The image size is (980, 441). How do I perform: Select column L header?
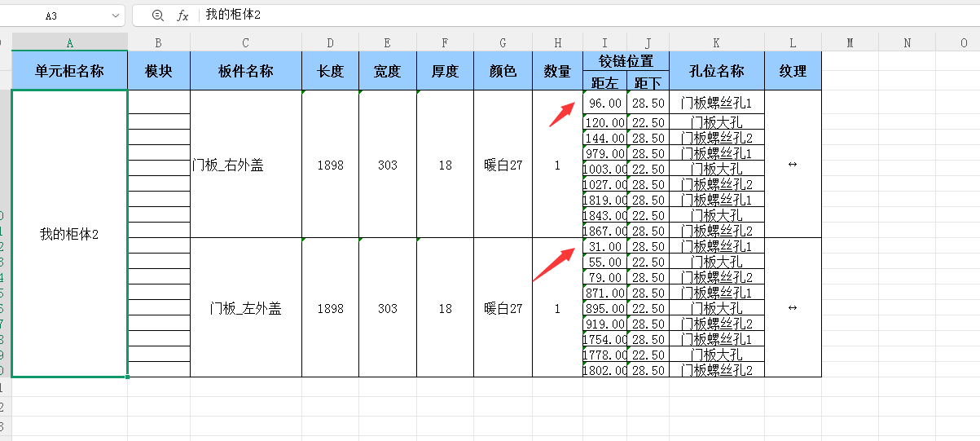pos(793,43)
